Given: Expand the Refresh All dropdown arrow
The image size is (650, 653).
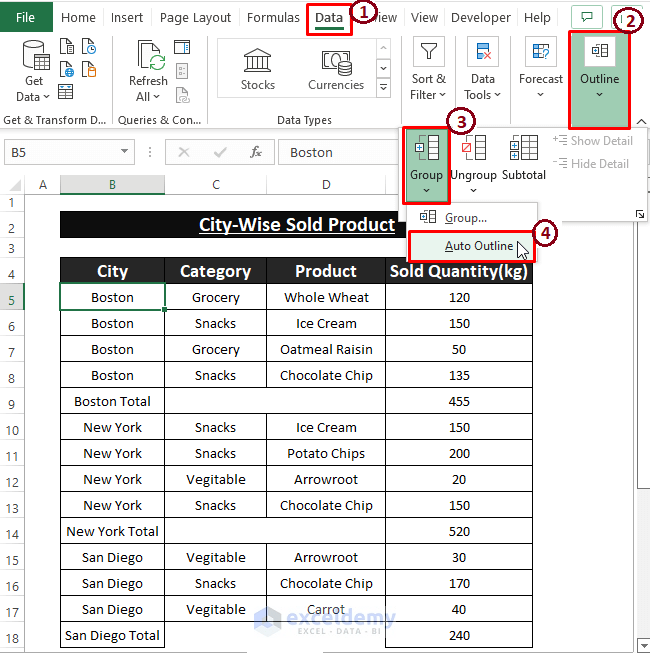Looking at the screenshot, I should [x=157, y=97].
